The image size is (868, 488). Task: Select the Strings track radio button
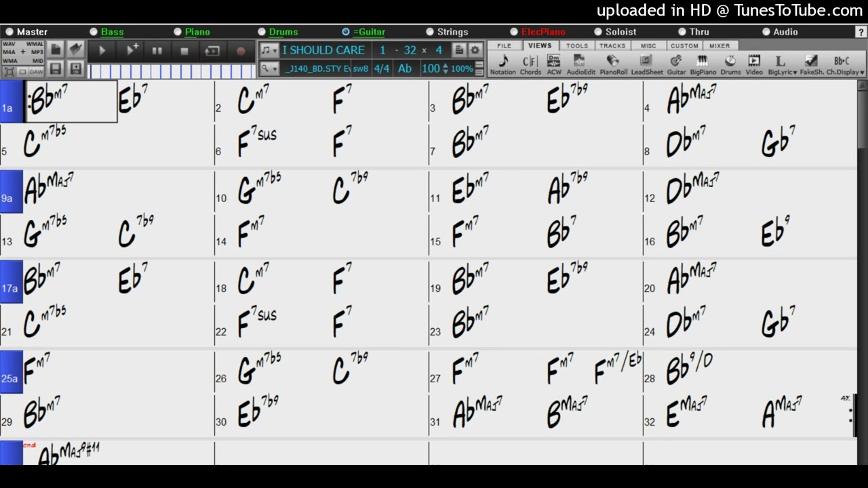[x=430, y=32]
